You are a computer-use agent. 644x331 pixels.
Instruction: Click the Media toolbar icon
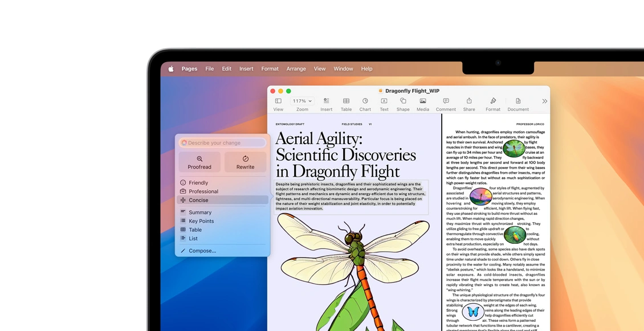pos(422,101)
